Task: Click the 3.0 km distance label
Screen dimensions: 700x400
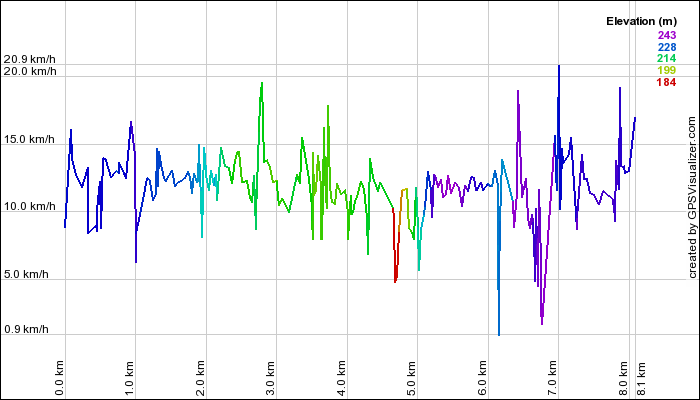Action: (271, 378)
